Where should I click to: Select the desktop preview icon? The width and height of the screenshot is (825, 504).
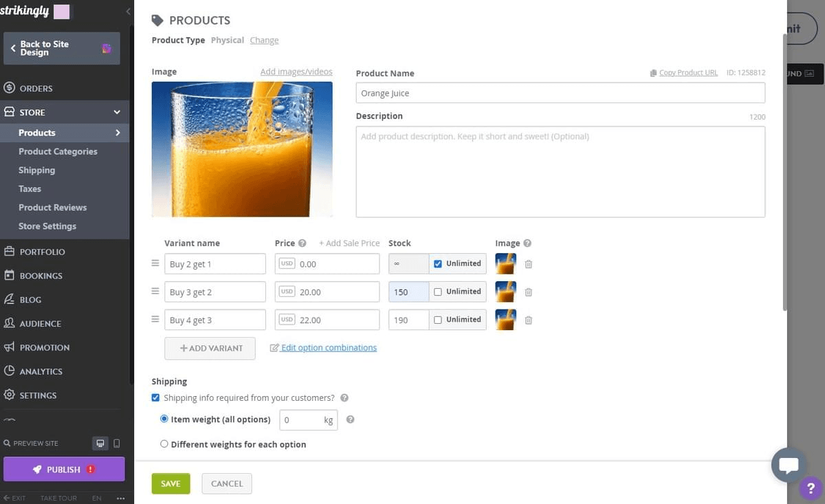pos(100,443)
